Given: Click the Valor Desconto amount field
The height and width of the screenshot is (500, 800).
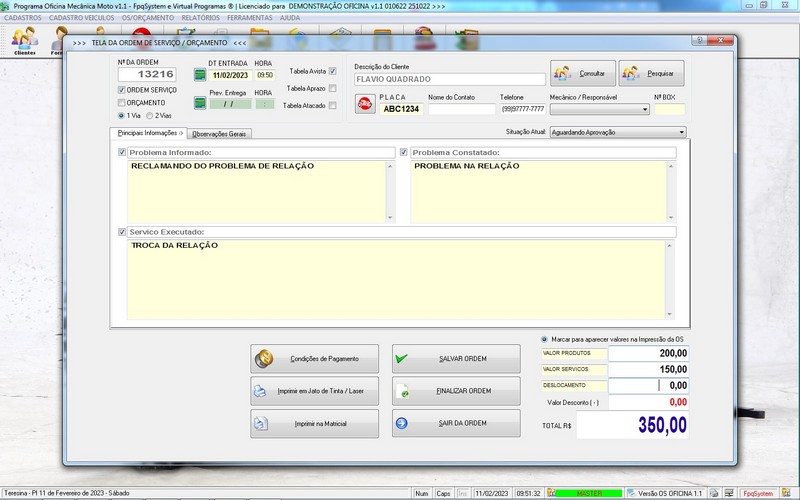Looking at the screenshot, I should click(x=648, y=402).
